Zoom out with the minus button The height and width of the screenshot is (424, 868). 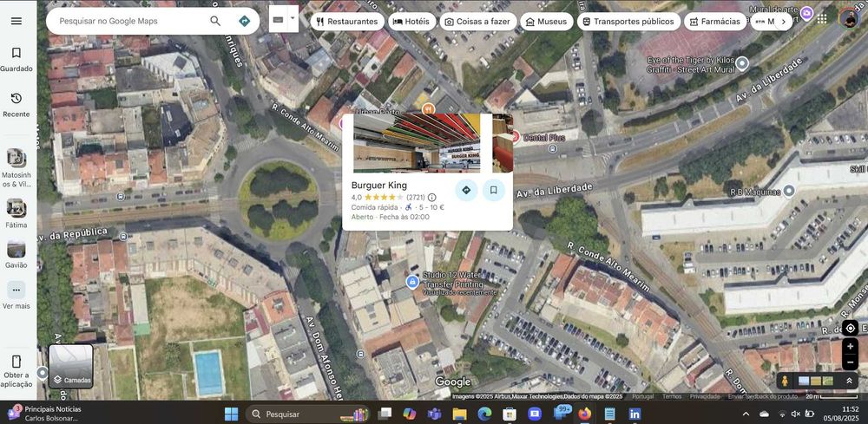pos(850,362)
